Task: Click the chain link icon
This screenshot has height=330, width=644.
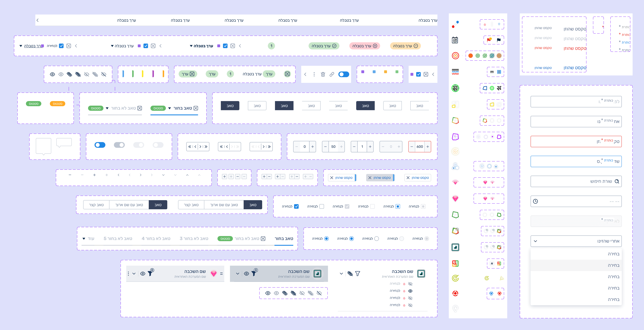Action: coord(332,74)
